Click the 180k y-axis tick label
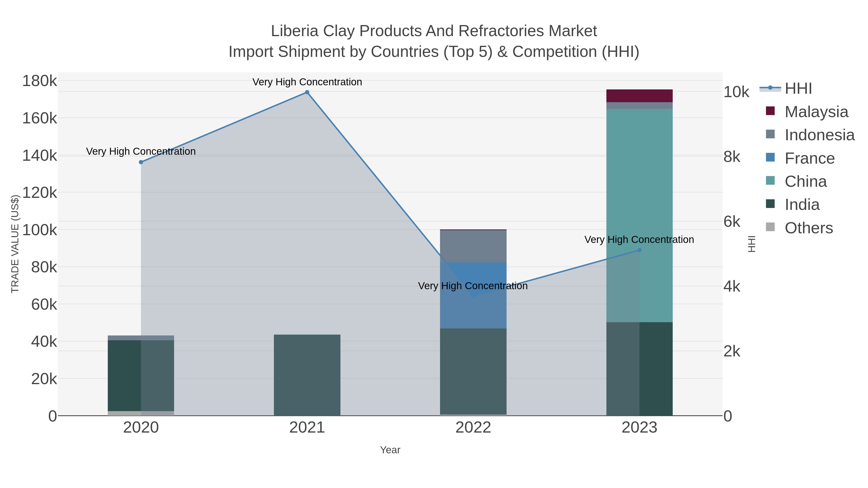This screenshot has width=868, height=488. click(40, 81)
